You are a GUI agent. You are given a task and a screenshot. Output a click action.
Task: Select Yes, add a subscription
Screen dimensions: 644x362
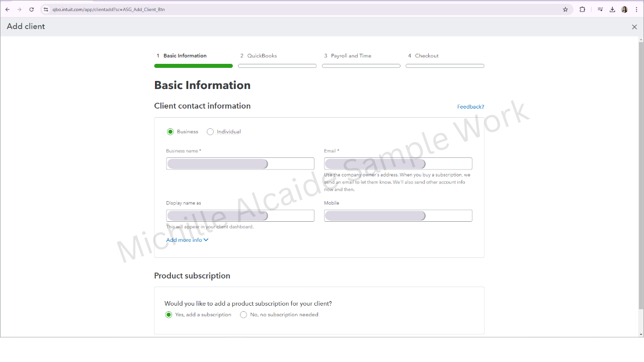(x=169, y=315)
